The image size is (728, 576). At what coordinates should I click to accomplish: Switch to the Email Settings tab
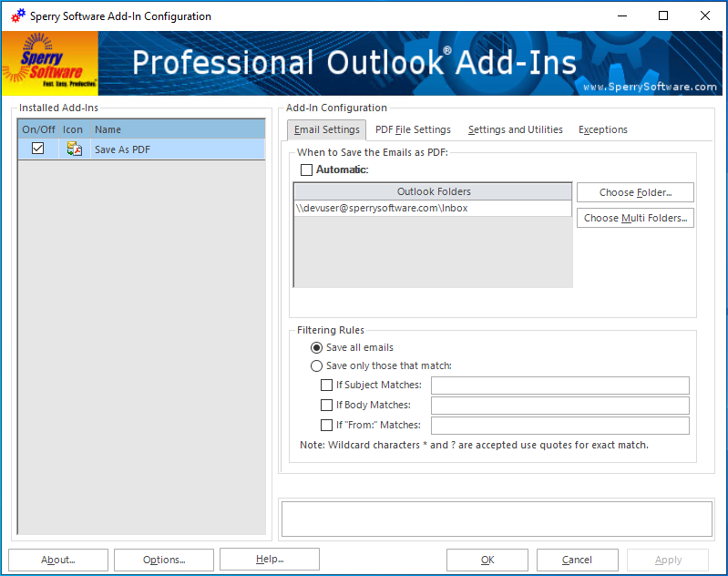(x=327, y=129)
